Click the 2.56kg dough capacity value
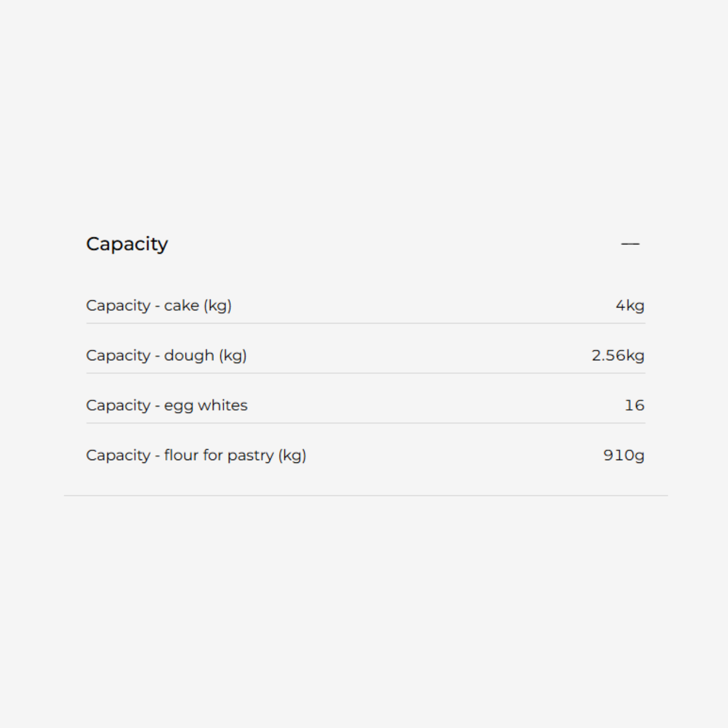The image size is (728, 728). coord(617,356)
